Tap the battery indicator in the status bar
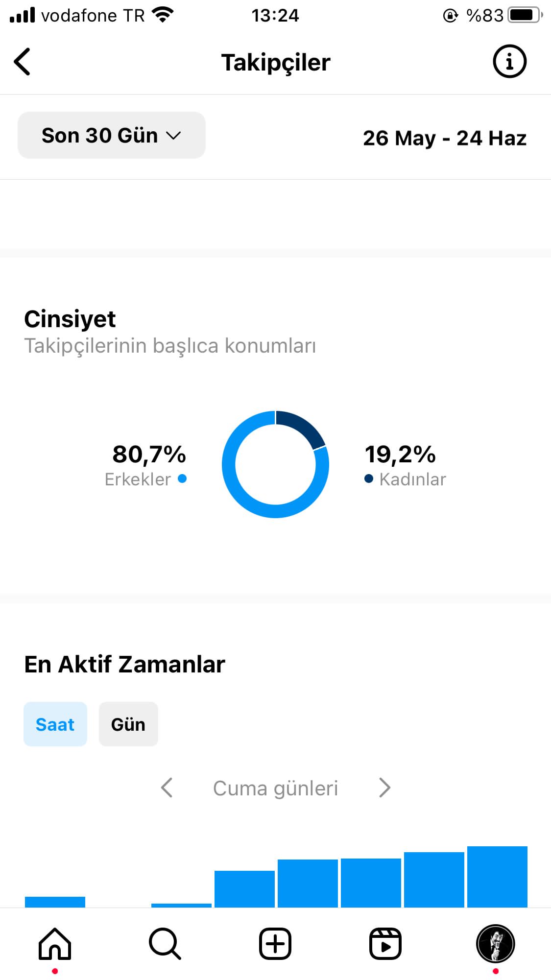The width and height of the screenshot is (551, 980). click(x=526, y=15)
